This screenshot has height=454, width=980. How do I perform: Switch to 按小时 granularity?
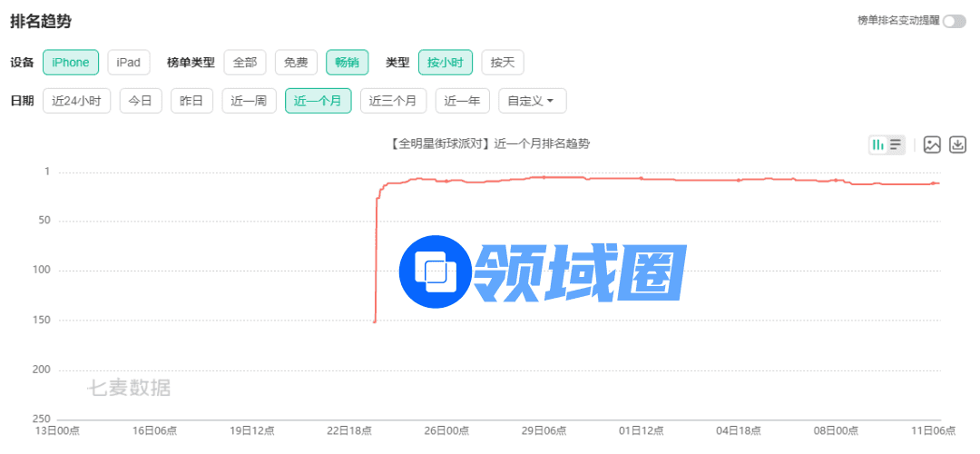[x=445, y=63]
